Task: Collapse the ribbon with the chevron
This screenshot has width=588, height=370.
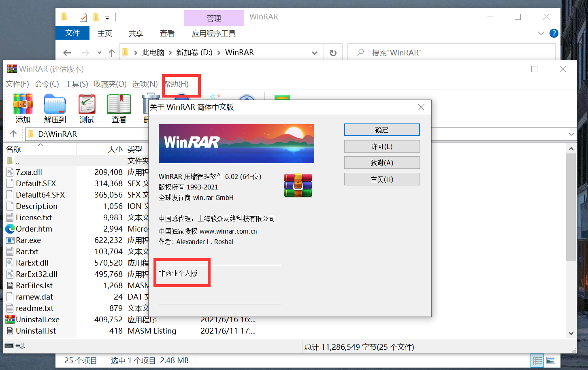Action: 541,34
